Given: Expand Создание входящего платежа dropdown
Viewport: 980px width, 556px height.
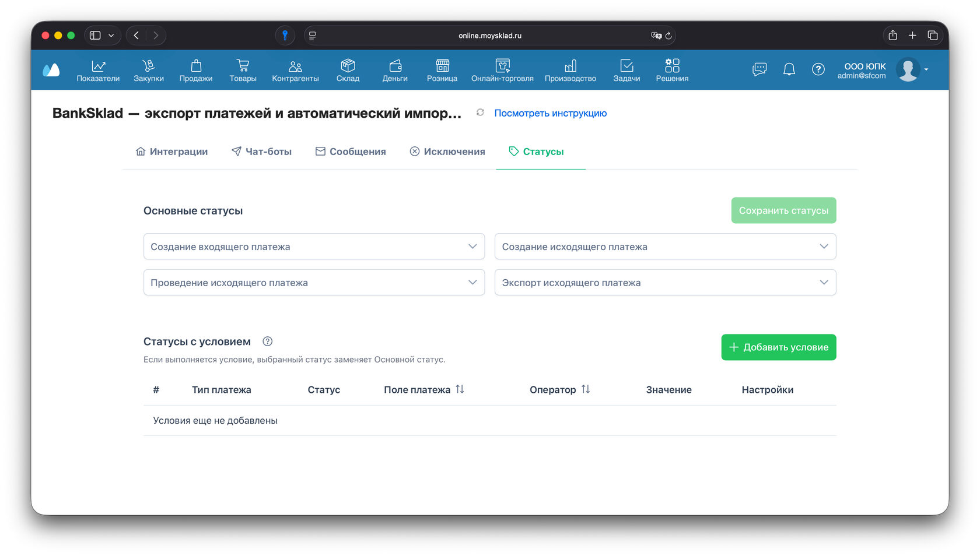Looking at the screenshot, I should [x=314, y=247].
